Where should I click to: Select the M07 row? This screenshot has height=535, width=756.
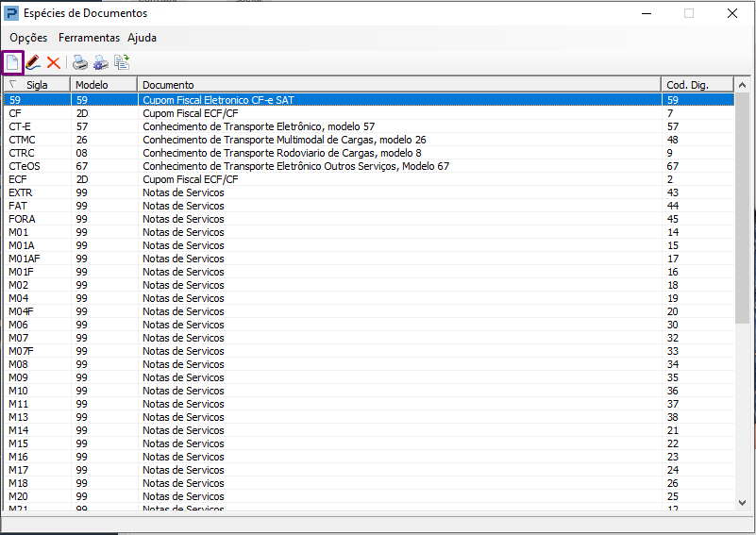pyautogui.click(x=369, y=338)
